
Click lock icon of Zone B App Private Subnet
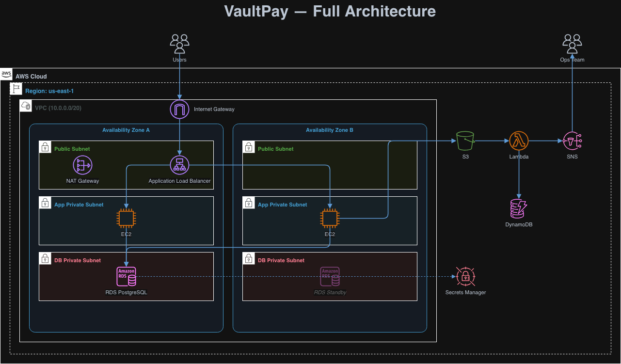pyautogui.click(x=249, y=203)
